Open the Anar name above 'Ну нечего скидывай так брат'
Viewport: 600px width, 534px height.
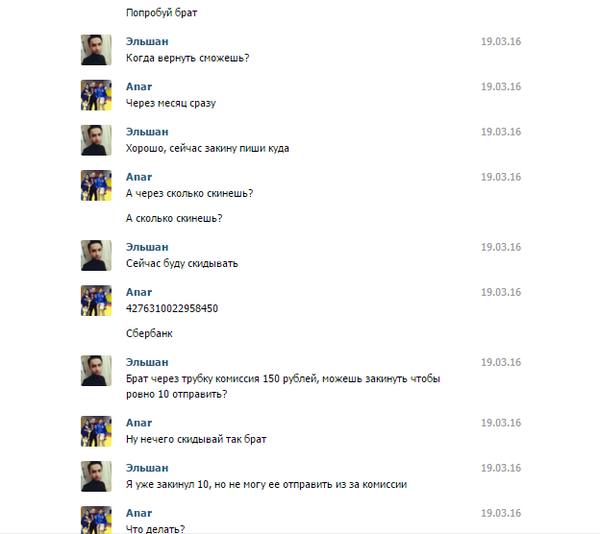click(139, 423)
